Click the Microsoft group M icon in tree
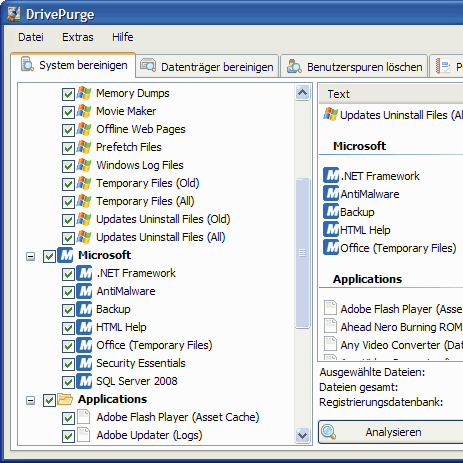463x463 pixels. click(x=66, y=255)
